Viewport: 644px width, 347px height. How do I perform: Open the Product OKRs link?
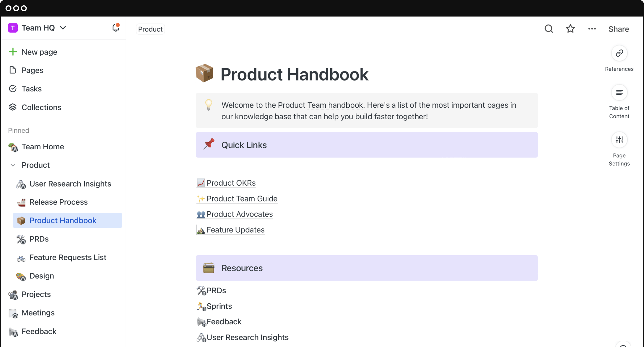point(231,183)
